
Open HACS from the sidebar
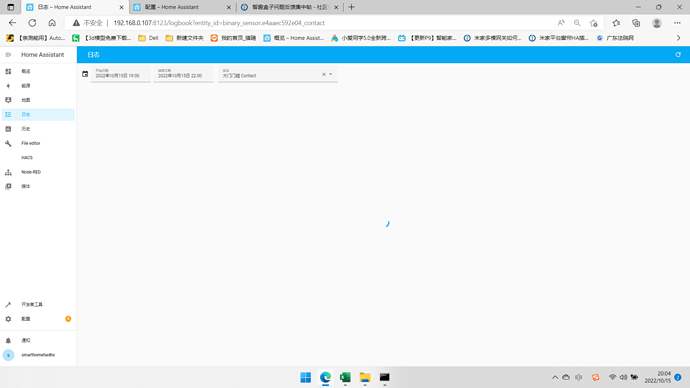coord(38,157)
